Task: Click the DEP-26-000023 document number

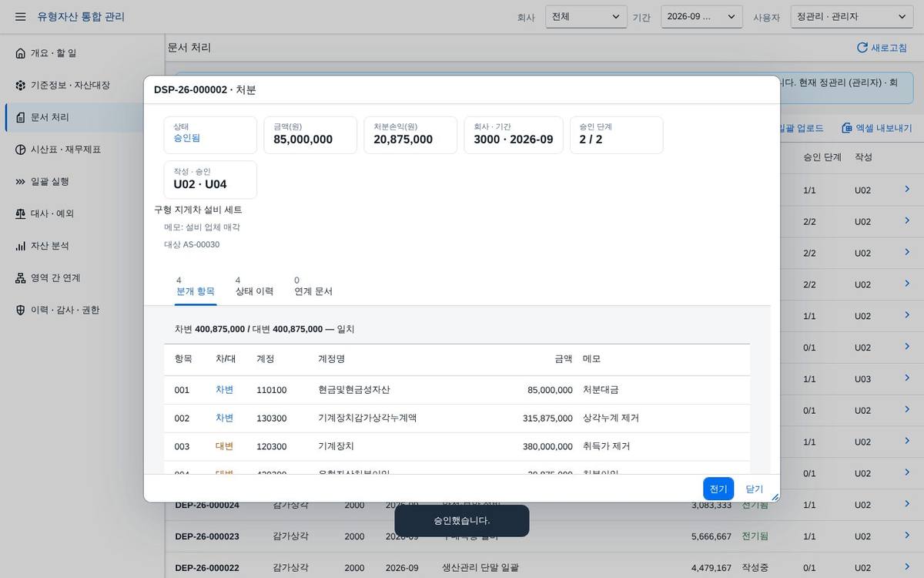Action: [x=207, y=536]
